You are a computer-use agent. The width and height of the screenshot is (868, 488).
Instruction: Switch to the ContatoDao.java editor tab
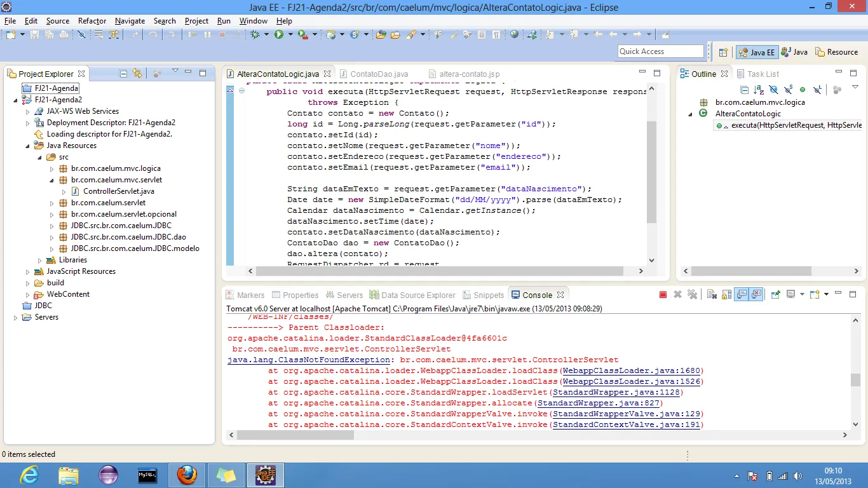pos(379,74)
